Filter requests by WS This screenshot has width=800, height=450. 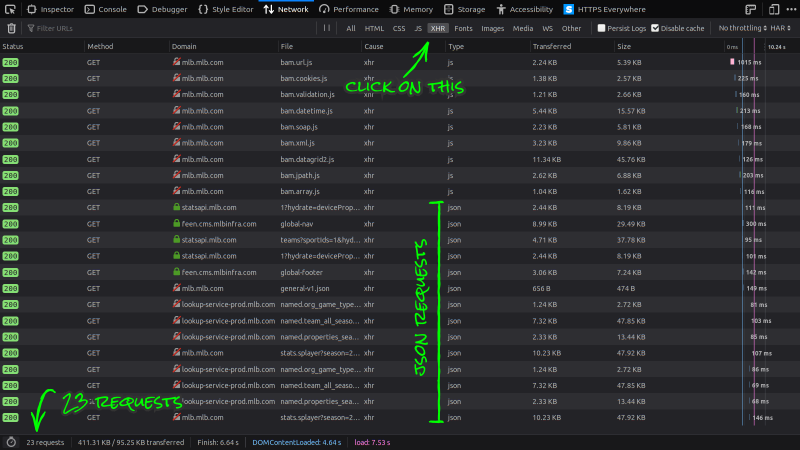[x=547, y=28]
